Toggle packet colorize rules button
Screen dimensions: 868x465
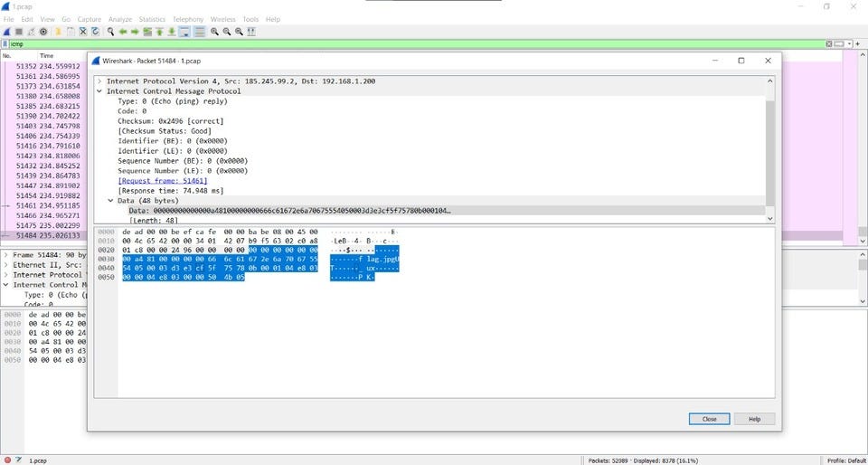[199, 32]
